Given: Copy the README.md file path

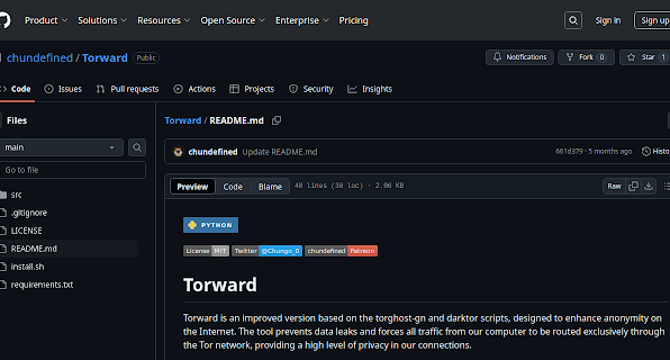Looking at the screenshot, I should point(276,120).
